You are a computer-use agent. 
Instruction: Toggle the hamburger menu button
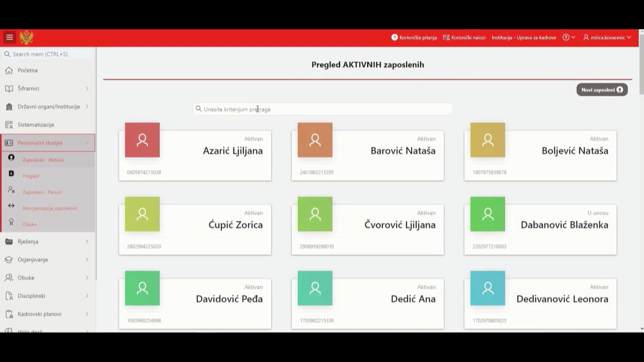click(9, 37)
